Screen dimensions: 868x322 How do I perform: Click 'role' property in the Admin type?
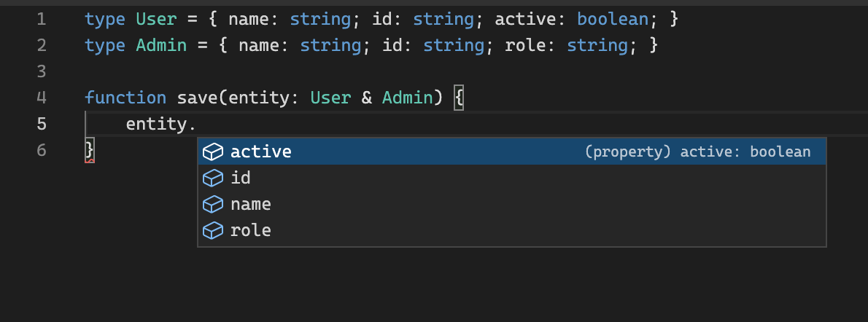coord(525,45)
